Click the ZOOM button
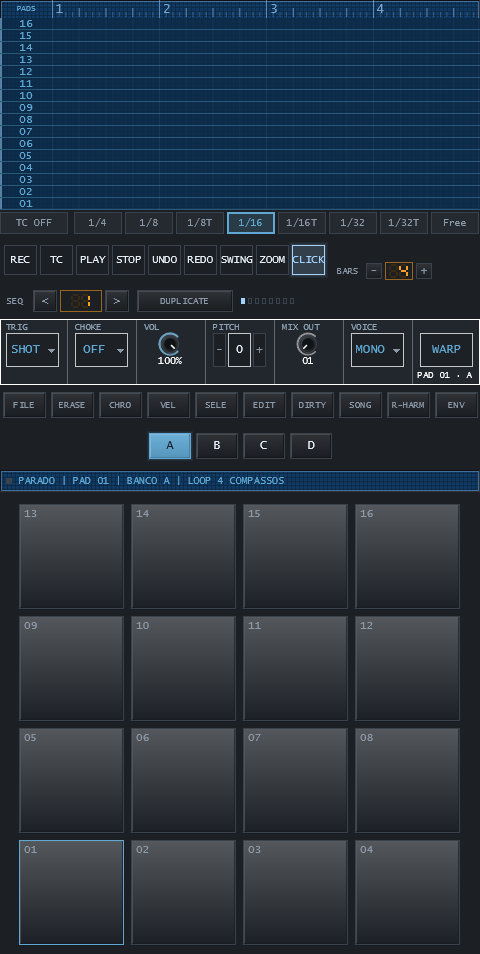The width and height of the screenshot is (480, 954). coord(272,260)
